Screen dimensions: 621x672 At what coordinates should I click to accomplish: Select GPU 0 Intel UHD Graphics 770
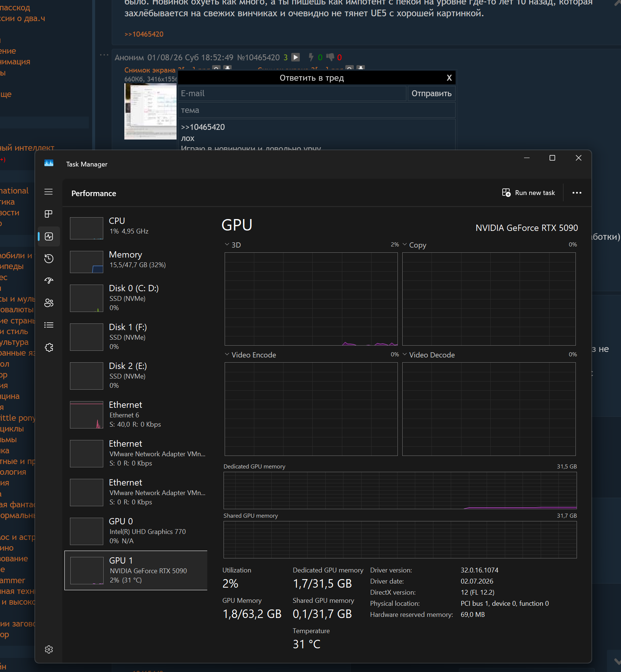136,531
